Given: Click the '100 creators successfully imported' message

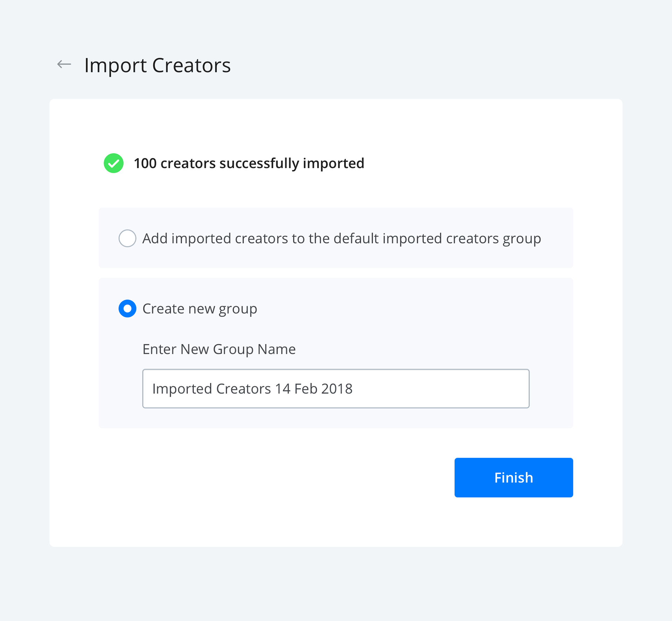Looking at the screenshot, I should (x=249, y=164).
